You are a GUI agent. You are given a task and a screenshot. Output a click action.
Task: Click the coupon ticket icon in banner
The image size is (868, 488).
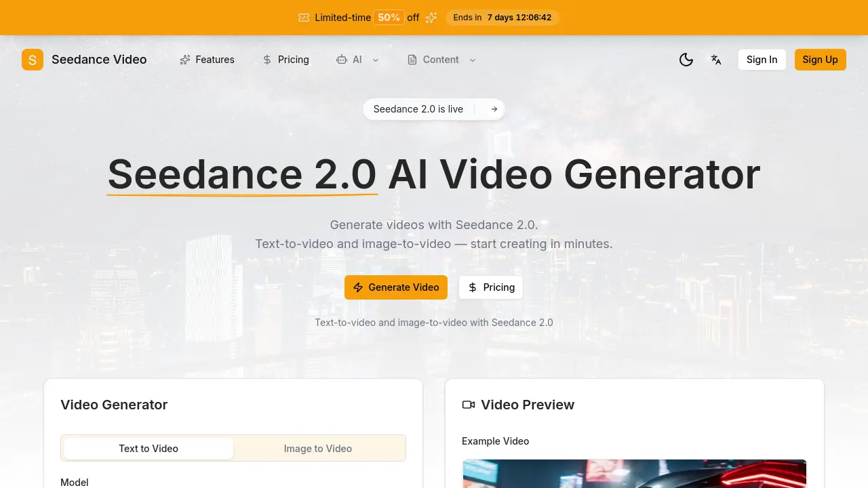304,18
